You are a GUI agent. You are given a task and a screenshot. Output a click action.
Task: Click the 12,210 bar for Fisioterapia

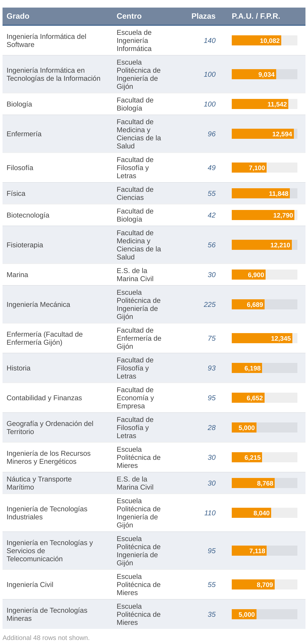(x=262, y=245)
